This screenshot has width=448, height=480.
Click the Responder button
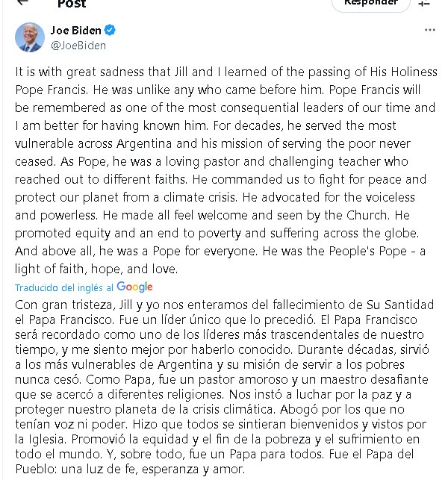click(x=371, y=4)
